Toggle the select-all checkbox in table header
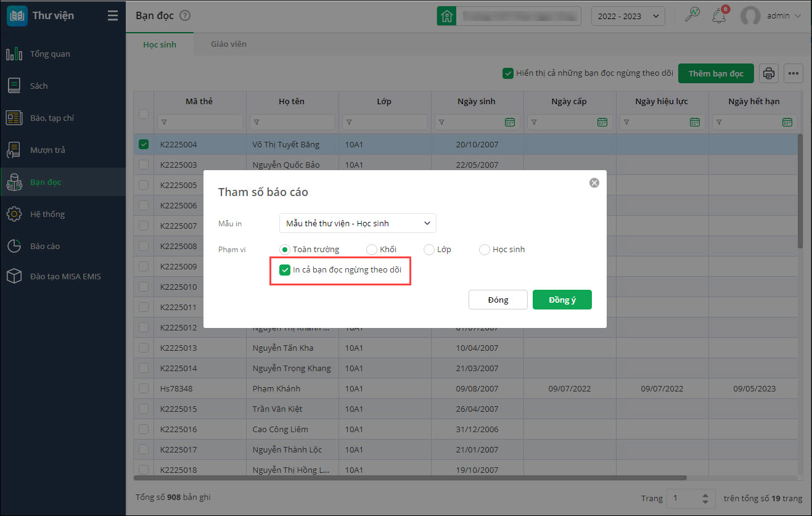812x516 pixels. click(x=144, y=113)
